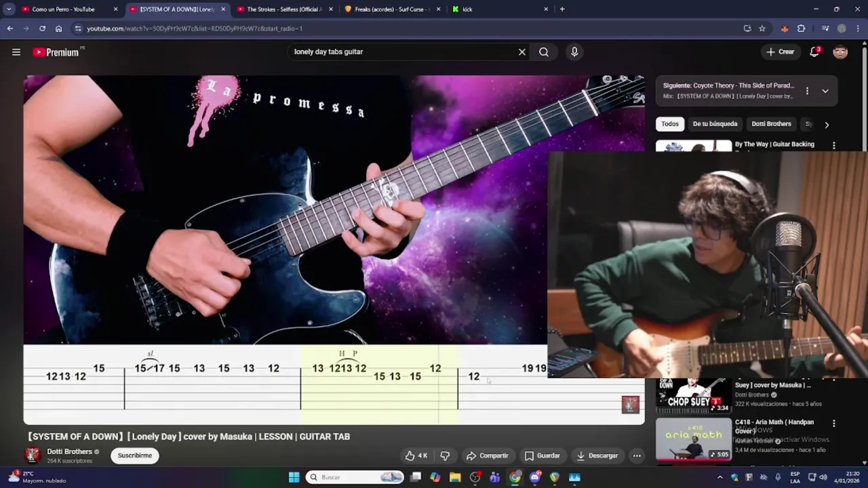
Task: Open the YouTube hamburger guide menu
Action: tap(16, 52)
